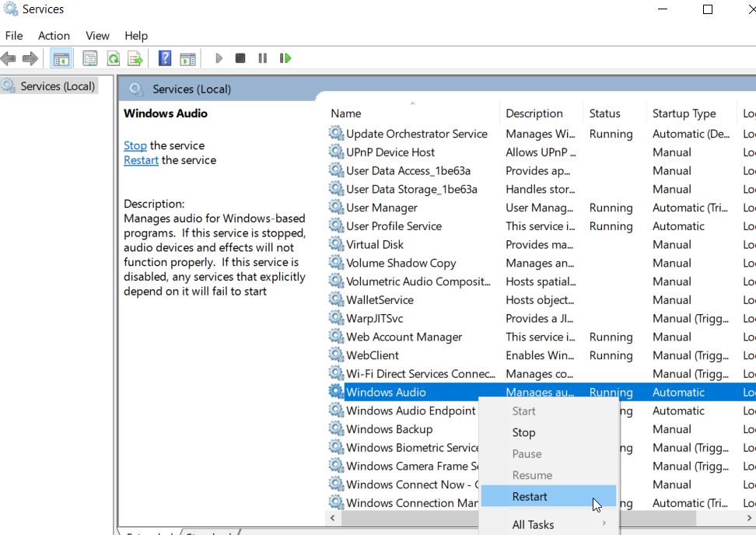The image size is (756, 535).
Task: Open the File menu
Action: (14, 36)
